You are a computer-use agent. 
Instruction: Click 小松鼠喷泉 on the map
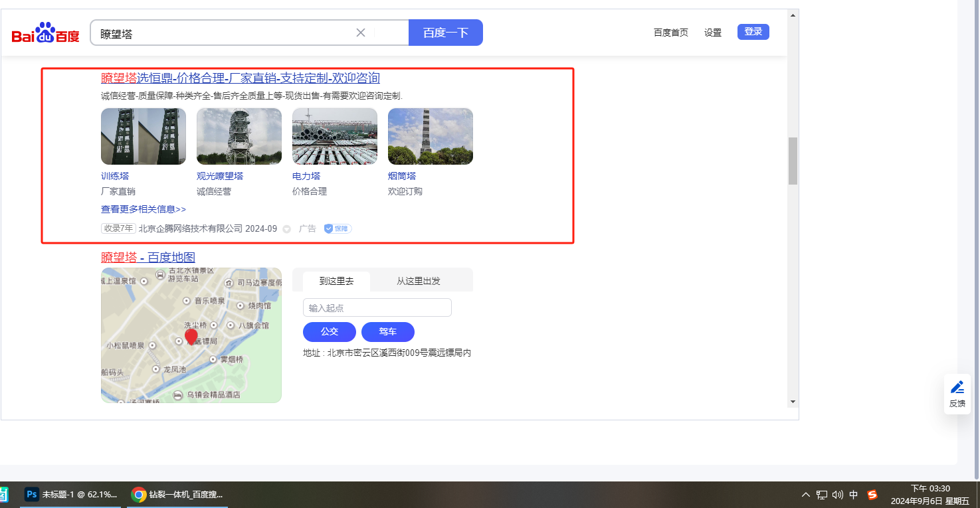point(126,346)
